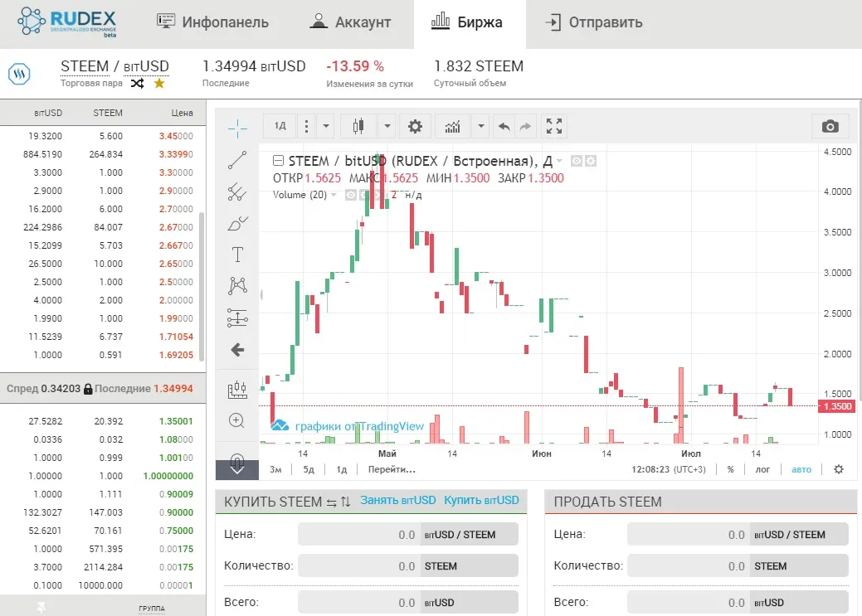
Task: Activate the zoom in magnifier tool
Action: [237, 420]
